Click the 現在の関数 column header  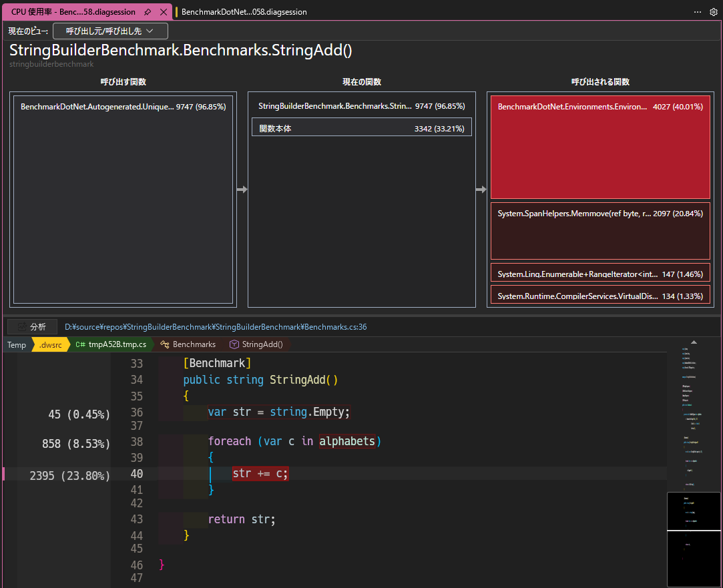(362, 81)
